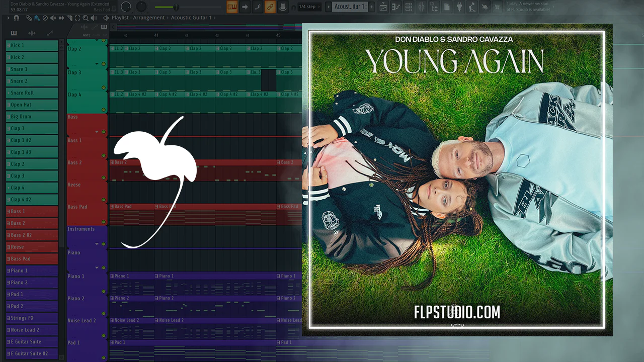Select the playlist Select tool

[77, 18]
